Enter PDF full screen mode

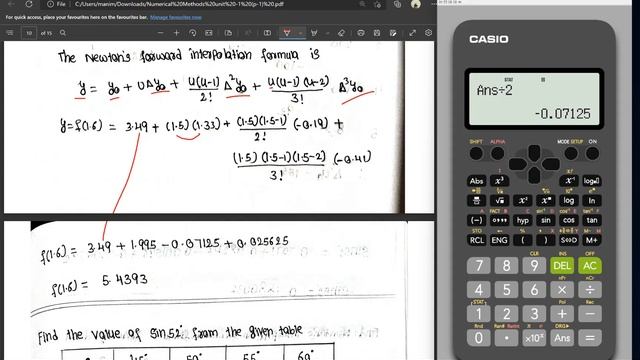point(412,33)
